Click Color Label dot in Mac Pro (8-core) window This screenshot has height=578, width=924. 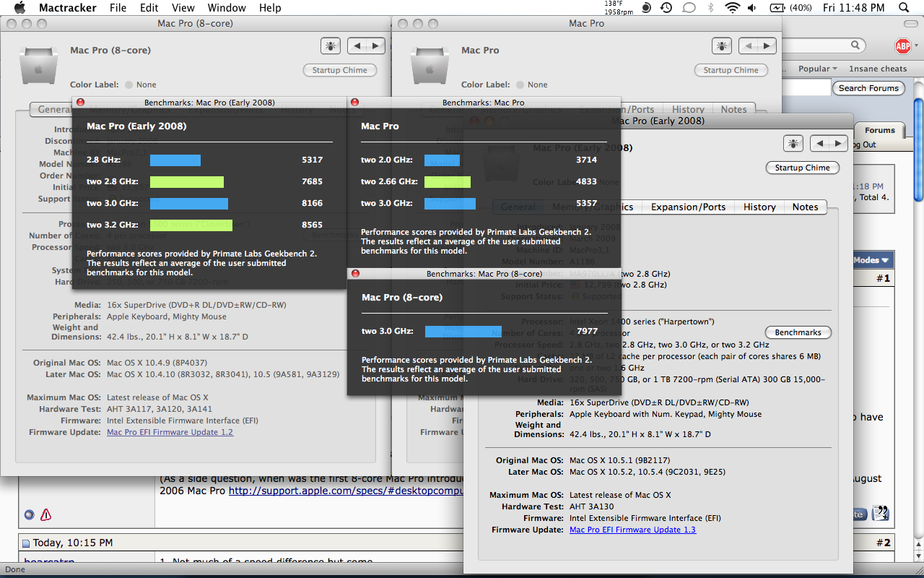click(129, 85)
